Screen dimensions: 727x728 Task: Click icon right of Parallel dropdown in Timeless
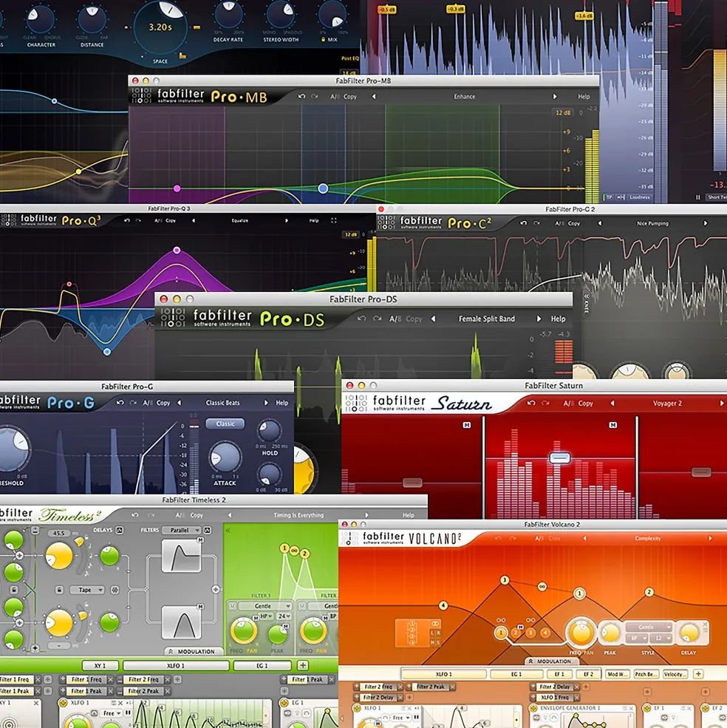point(208,530)
